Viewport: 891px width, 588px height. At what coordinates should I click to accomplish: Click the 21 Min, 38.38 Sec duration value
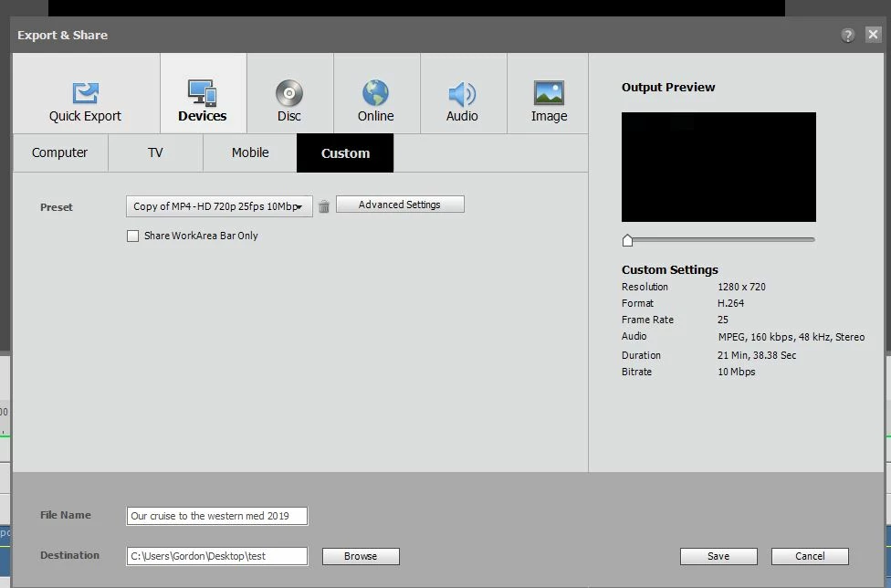pyautogui.click(x=757, y=355)
